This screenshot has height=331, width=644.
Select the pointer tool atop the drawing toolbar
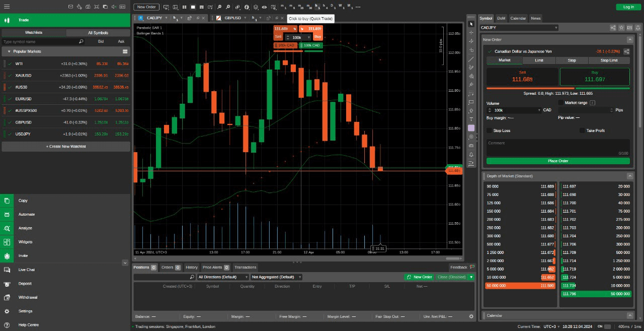[471, 24]
